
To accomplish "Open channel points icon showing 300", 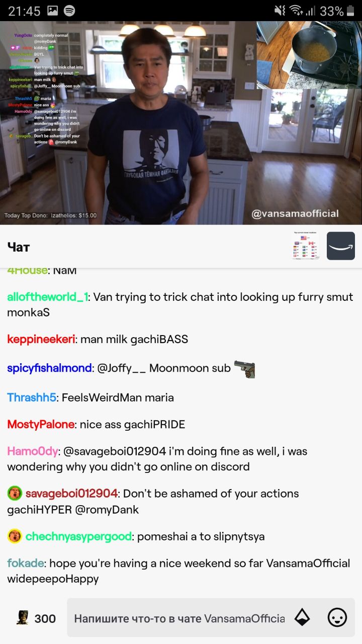I will coord(36,618).
